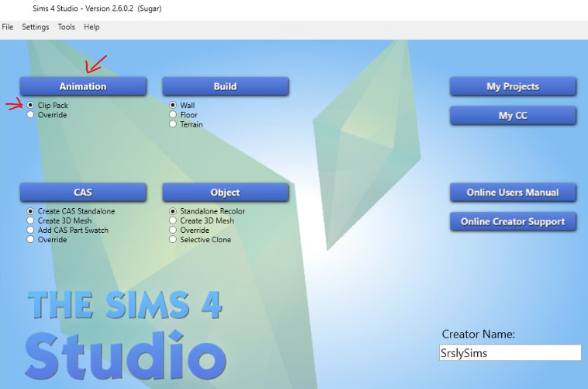
Task: Select Selective Clone under Object
Action: pos(174,240)
